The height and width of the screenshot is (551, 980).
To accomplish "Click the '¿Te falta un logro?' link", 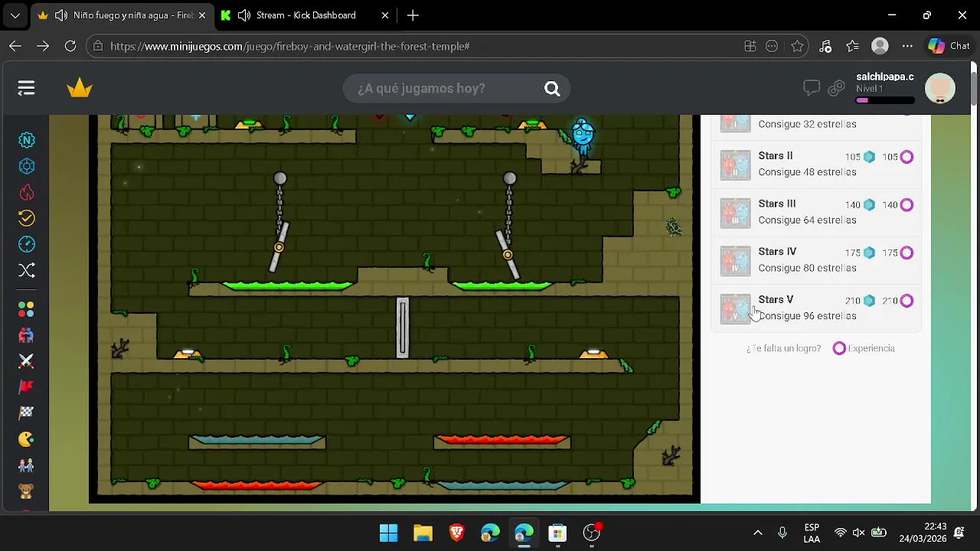I will (783, 348).
